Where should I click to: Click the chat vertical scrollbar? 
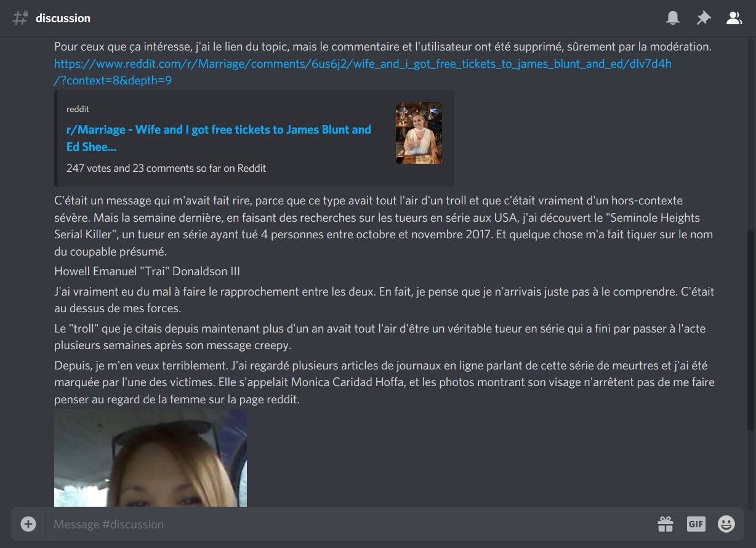[x=750, y=330]
